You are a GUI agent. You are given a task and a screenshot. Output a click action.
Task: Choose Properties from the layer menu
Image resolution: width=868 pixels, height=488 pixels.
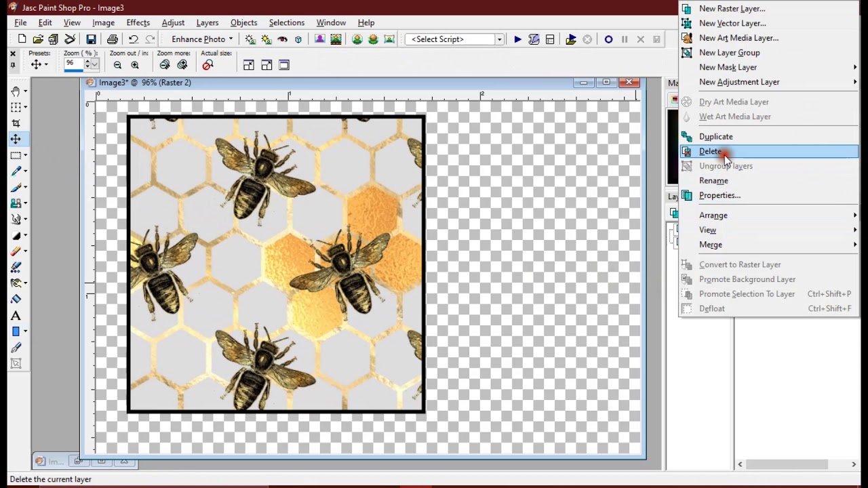tap(769, 195)
